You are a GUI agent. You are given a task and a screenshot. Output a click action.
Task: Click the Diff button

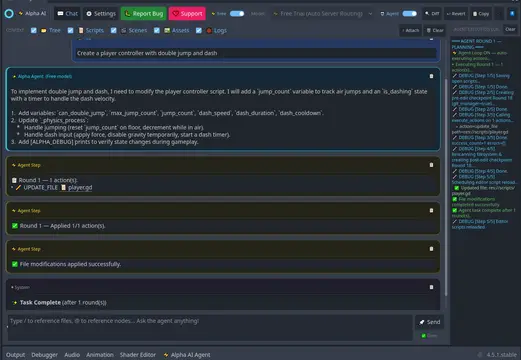(x=432, y=14)
